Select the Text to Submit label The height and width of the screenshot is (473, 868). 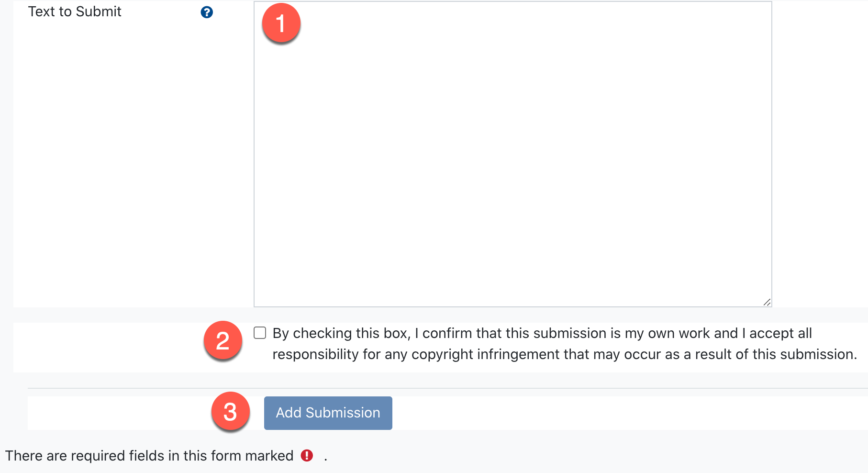(75, 11)
